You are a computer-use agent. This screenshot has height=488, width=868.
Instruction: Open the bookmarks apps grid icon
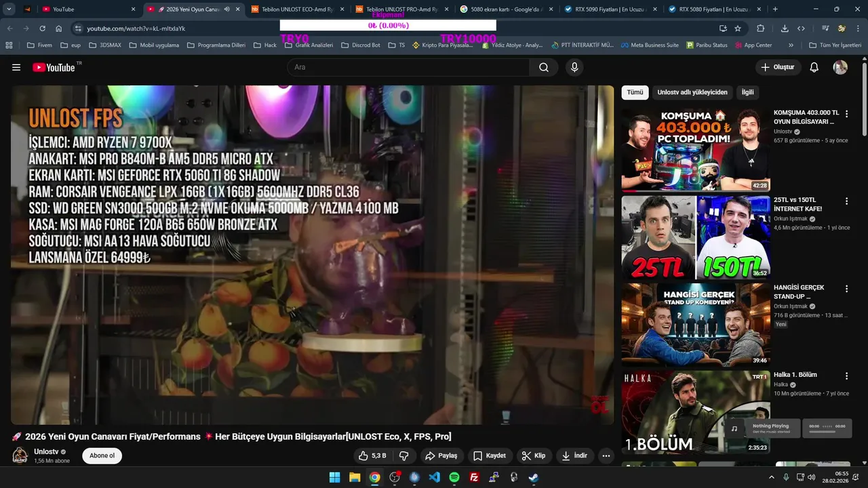[x=9, y=45]
